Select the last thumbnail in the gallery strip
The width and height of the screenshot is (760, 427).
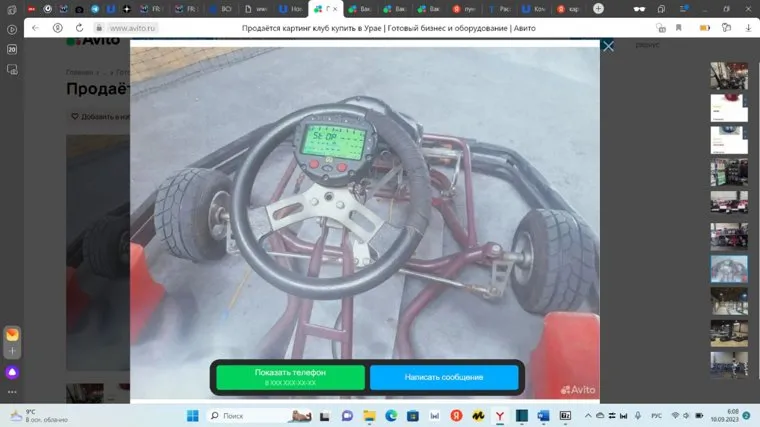(x=729, y=364)
